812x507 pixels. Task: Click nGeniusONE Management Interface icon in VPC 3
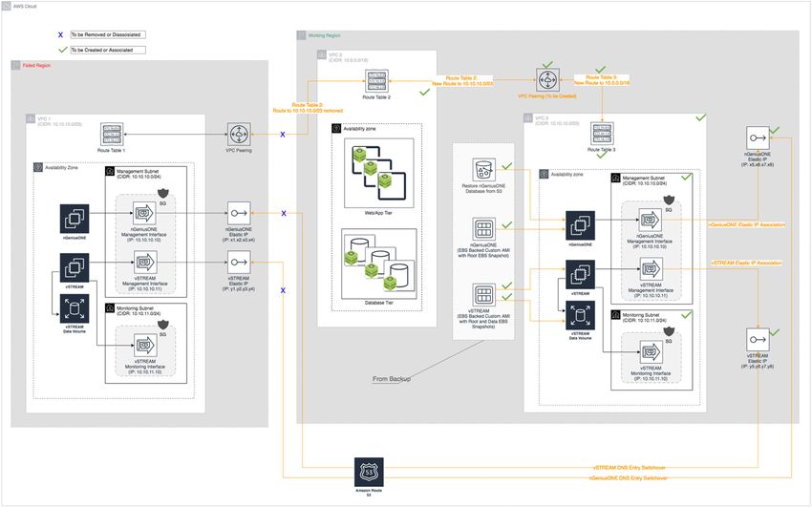[x=651, y=220]
